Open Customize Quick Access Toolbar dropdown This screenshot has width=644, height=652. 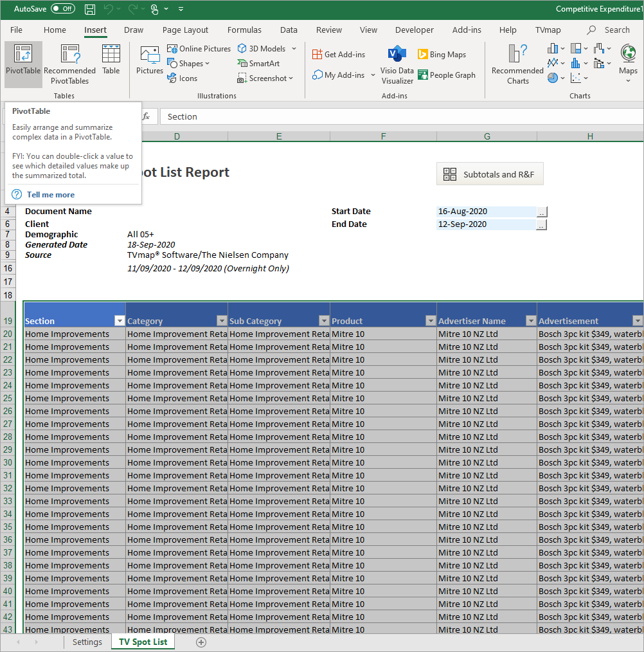point(181,9)
